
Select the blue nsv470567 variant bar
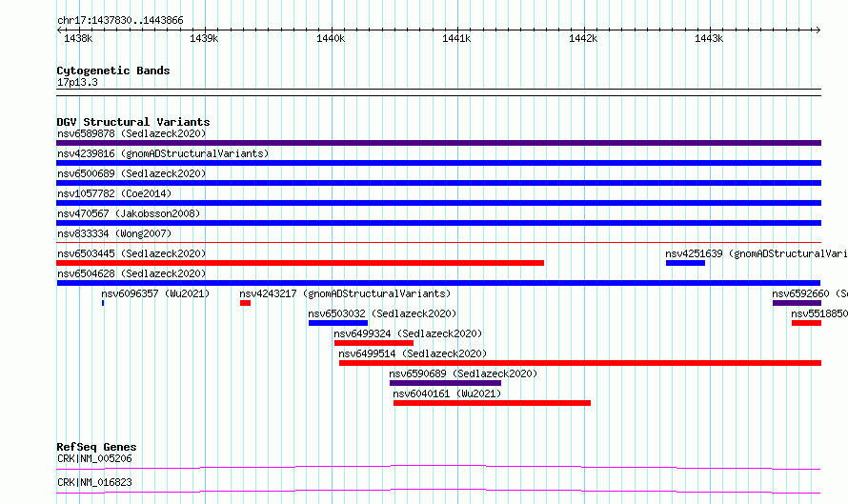[438, 223]
